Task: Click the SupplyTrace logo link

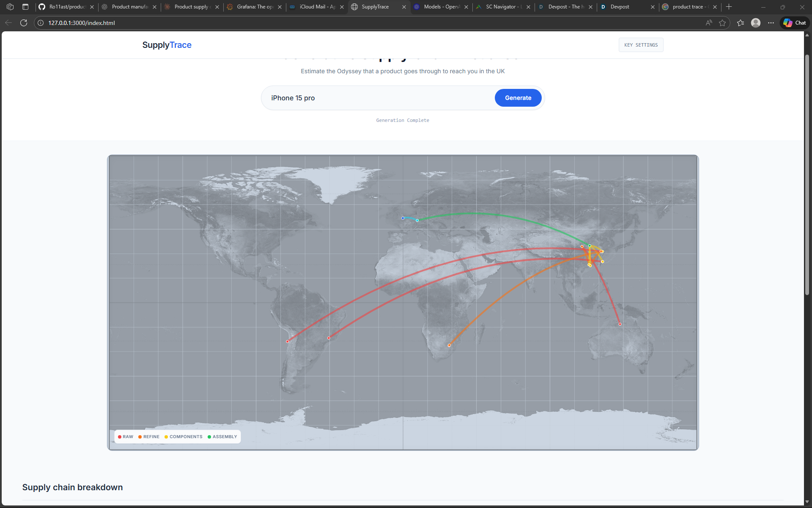Action: (x=167, y=45)
